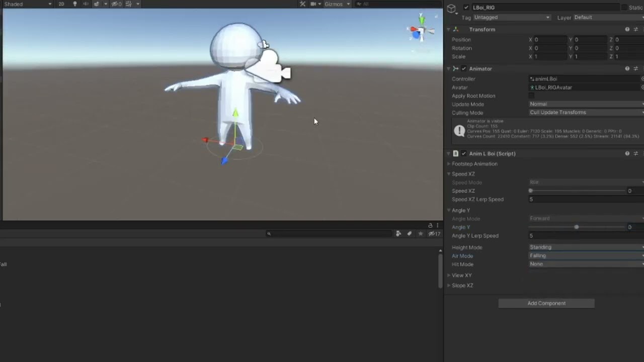
Task: Click the lock icon above the Project panel
Action: click(430, 225)
